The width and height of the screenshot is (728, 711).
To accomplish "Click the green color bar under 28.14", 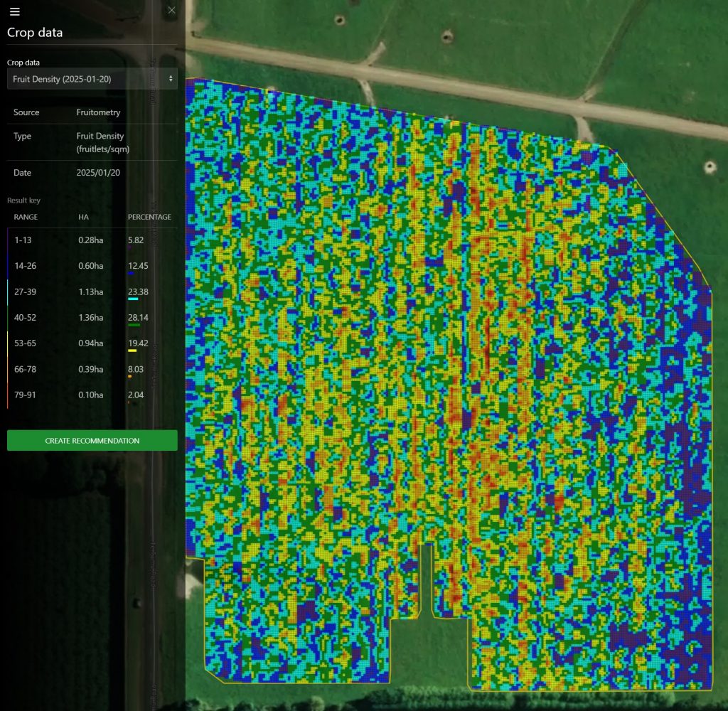I will point(134,325).
